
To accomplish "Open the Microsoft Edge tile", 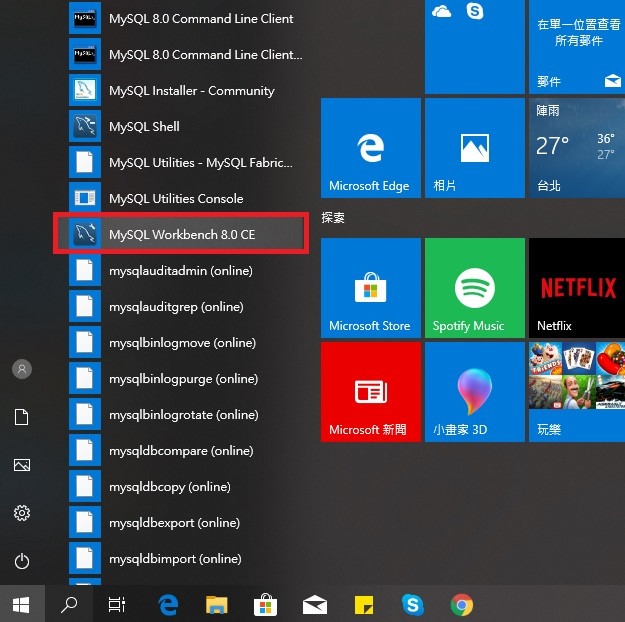I will coord(371,148).
